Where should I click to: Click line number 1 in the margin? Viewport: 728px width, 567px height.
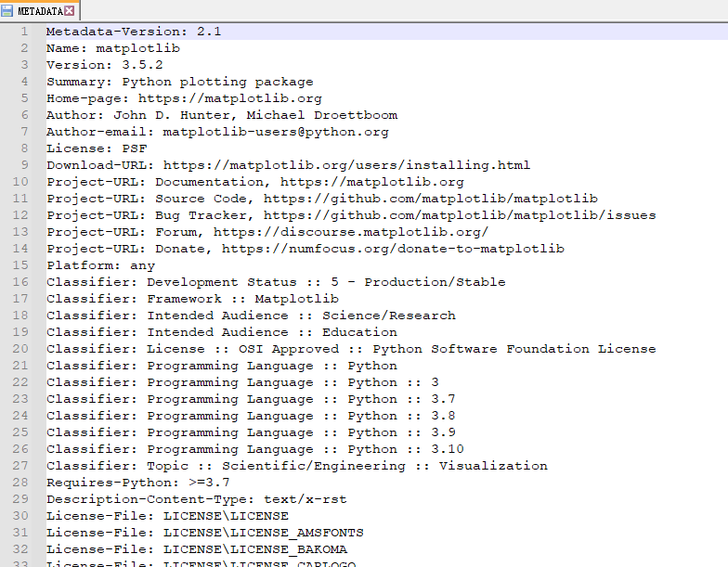(24, 32)
